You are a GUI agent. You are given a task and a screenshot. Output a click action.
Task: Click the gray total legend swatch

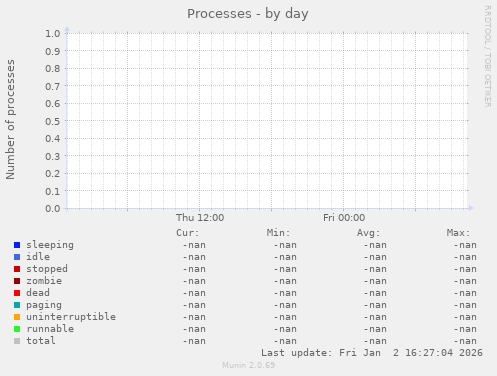point(17,341)
